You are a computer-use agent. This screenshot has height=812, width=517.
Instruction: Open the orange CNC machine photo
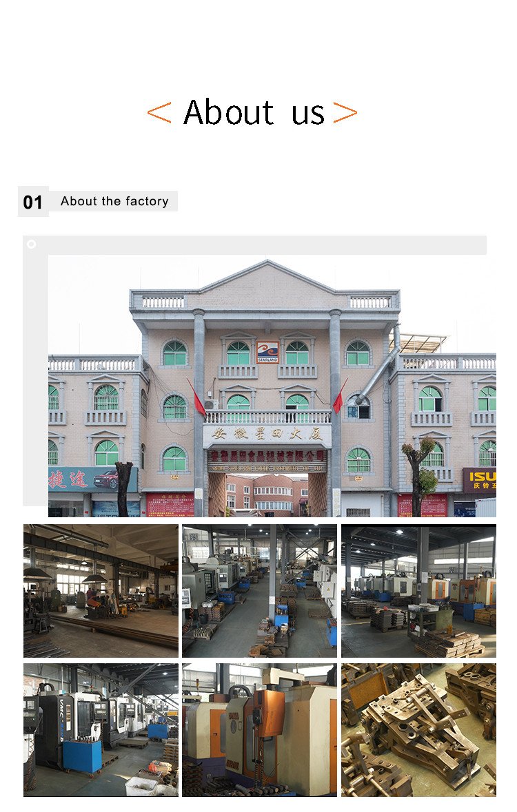pos(259,730)
